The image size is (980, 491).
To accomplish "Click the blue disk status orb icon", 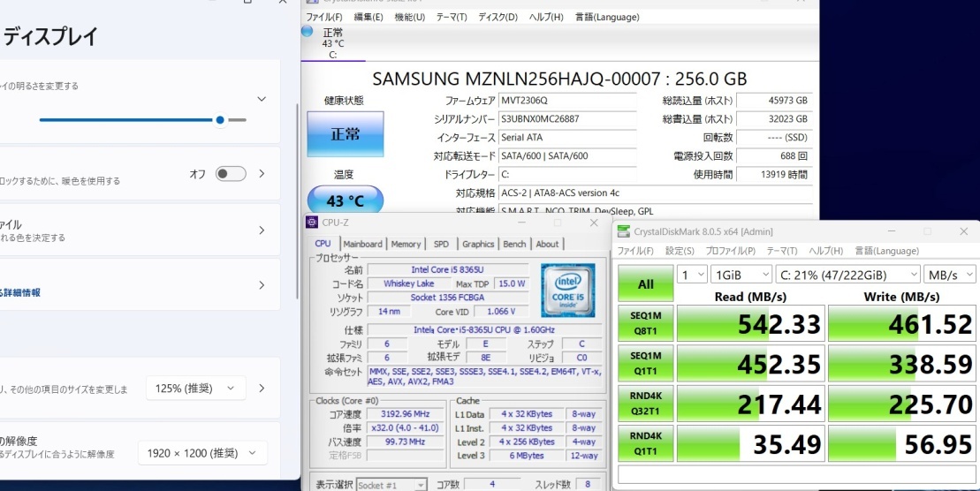I will [x=307, y=31].
